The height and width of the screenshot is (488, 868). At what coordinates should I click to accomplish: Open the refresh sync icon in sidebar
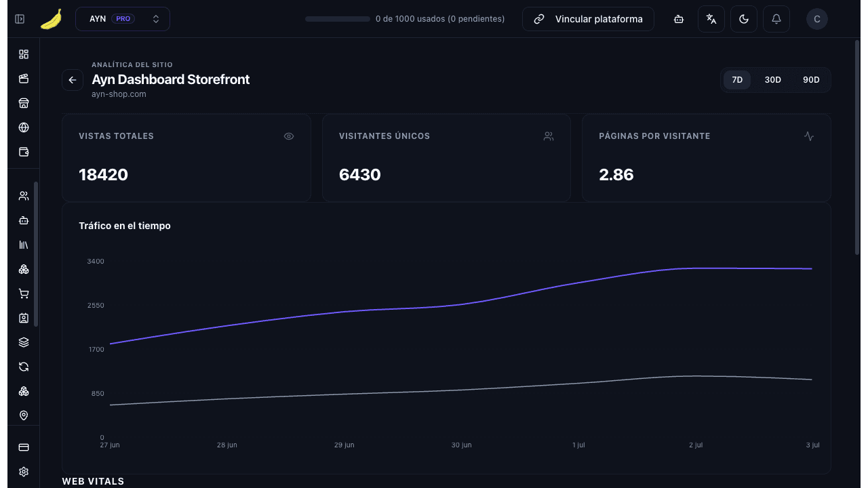coord(24,367)
